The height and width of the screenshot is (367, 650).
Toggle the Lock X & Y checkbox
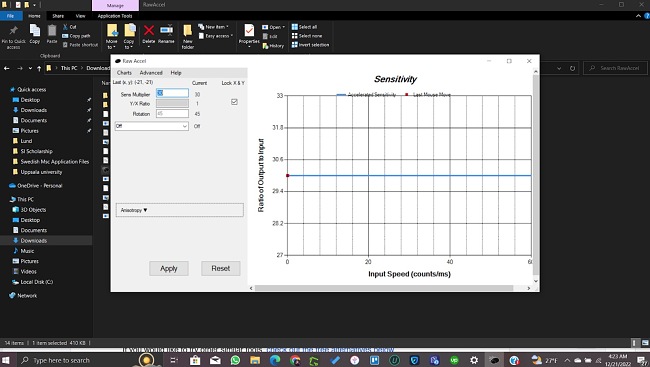[234, 102]
